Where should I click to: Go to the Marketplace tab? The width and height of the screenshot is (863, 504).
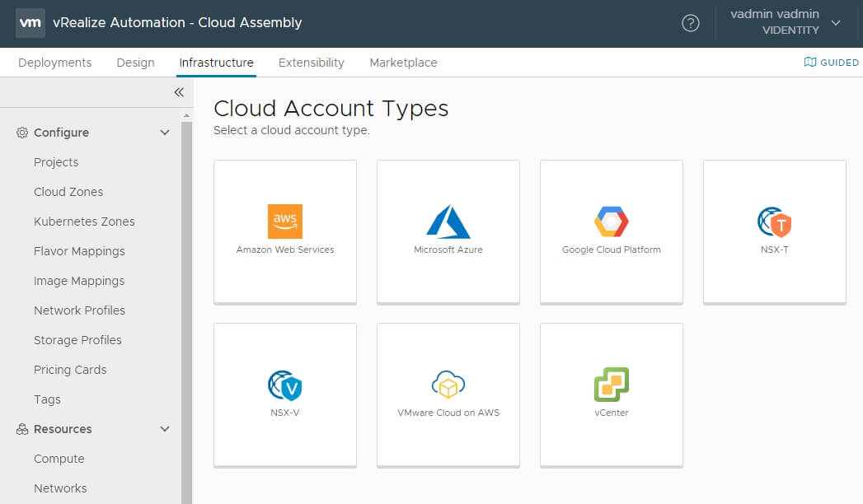(x=403, y=63)
